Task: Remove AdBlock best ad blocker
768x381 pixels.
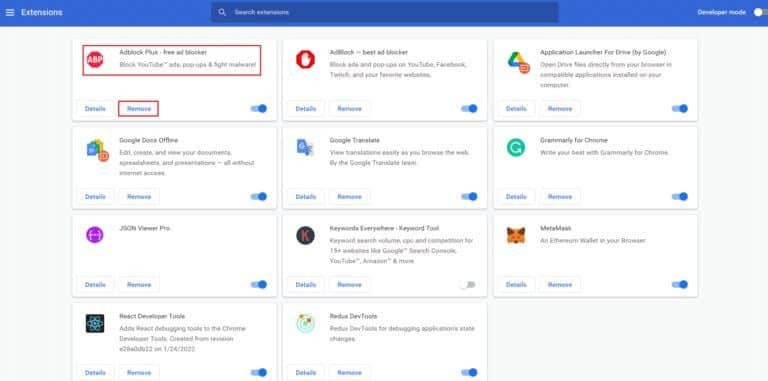Action: (349, 109)
